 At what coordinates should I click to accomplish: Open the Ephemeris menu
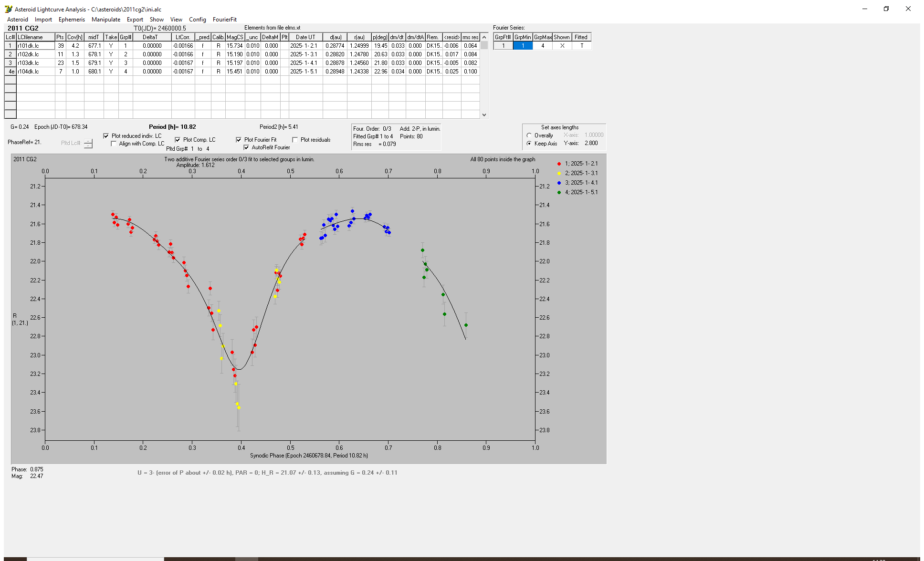pyautogui.click(x=72, y=20)
